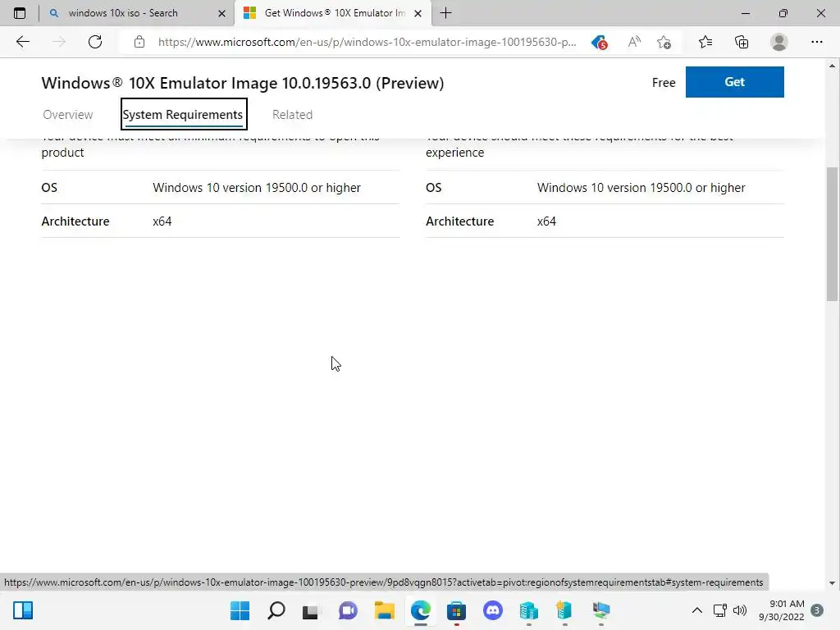Open a new browser tab
840x630 pixels.
click(x=445, y=13)
